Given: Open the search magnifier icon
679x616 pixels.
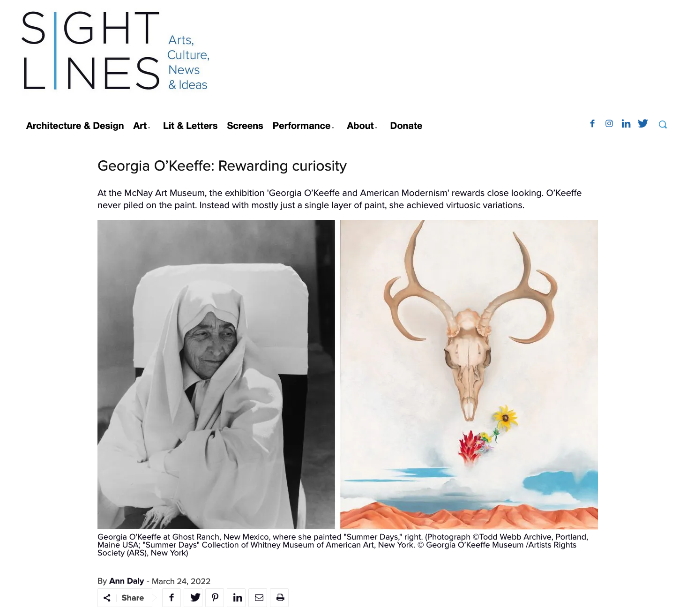Looking at the screenshot, I should point(663,125).
